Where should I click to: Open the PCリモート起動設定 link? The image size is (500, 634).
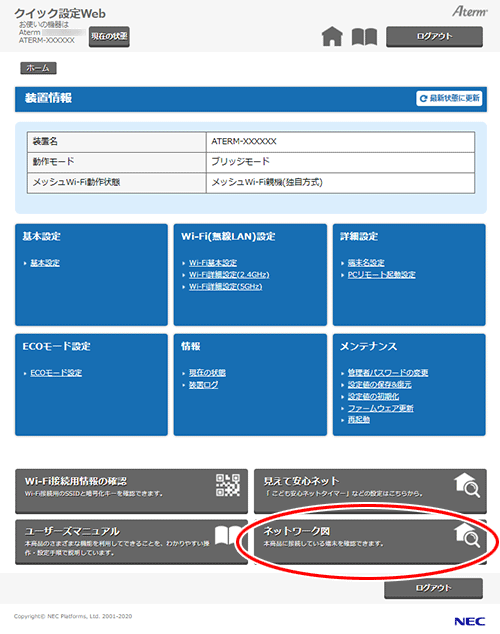coord(382,275)
